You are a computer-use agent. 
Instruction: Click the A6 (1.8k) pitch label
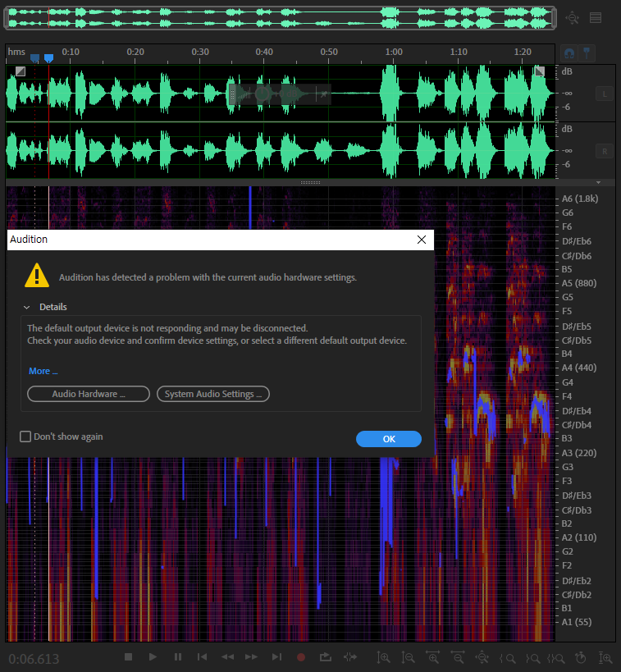coord(580,199)
